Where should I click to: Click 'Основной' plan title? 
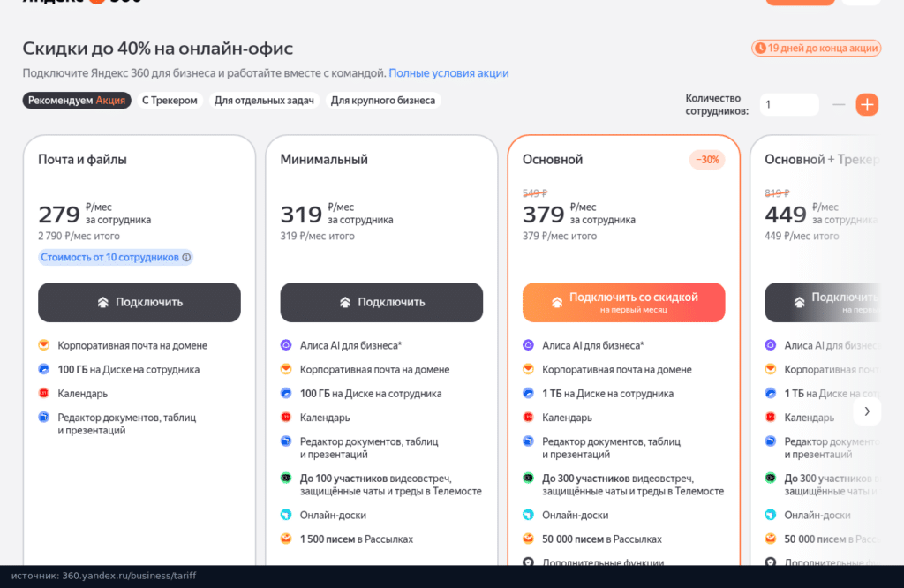[x=553, y=160]
